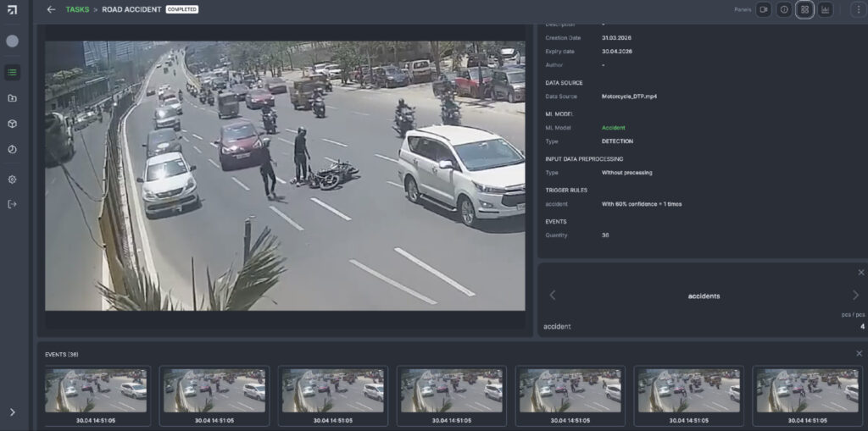Open the statistics pie chart icon

[12, 149]
